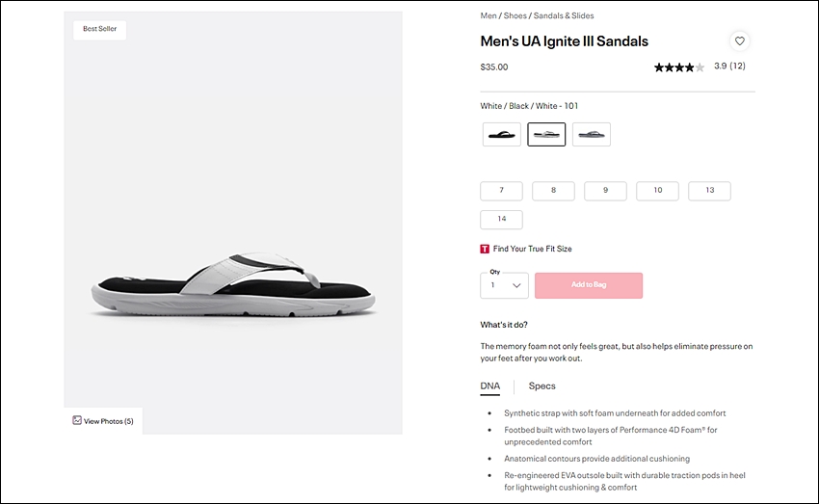Expand quantity selector chevron arrow
Image resolution: width=819 pixels, height=504 pixels.
click(x=516, y=285)
